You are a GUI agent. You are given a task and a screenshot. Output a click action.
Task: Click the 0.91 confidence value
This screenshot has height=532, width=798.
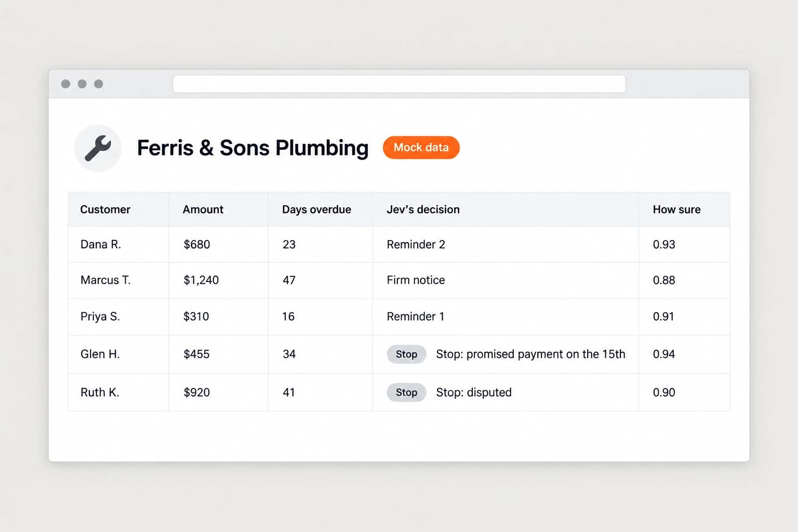663,316
